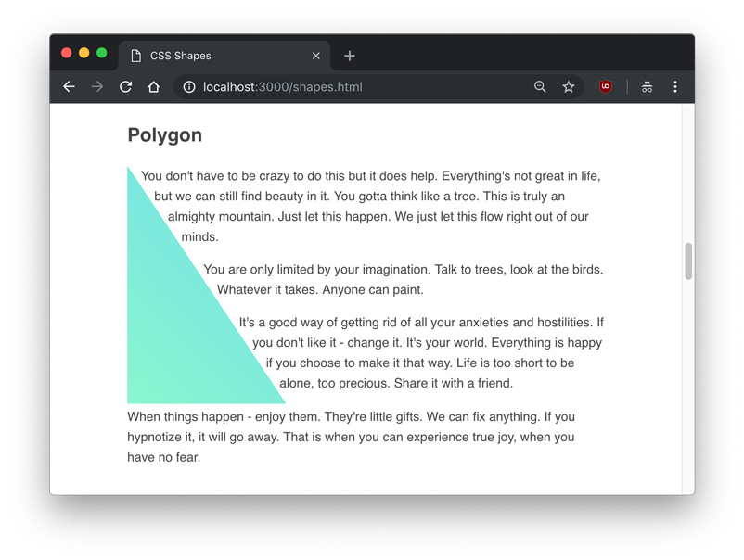Reload the shapes.html page

[x=126, y=87]
